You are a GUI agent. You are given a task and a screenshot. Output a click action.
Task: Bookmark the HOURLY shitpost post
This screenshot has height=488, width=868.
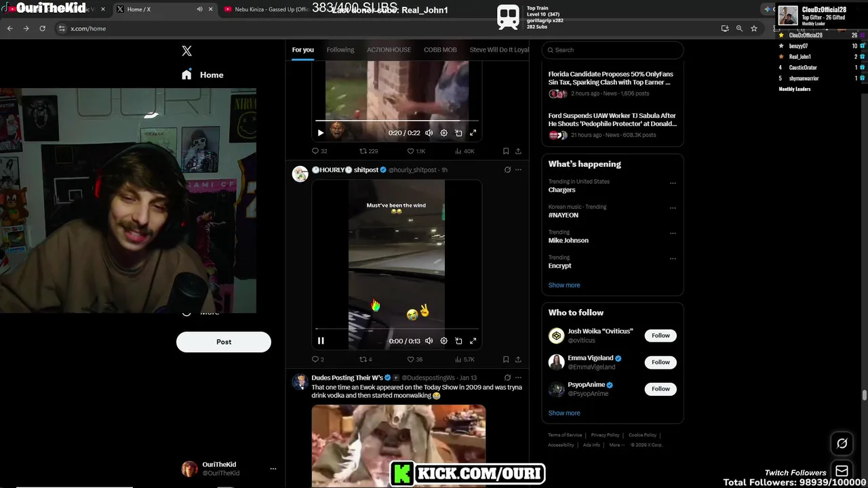[506, 359]
